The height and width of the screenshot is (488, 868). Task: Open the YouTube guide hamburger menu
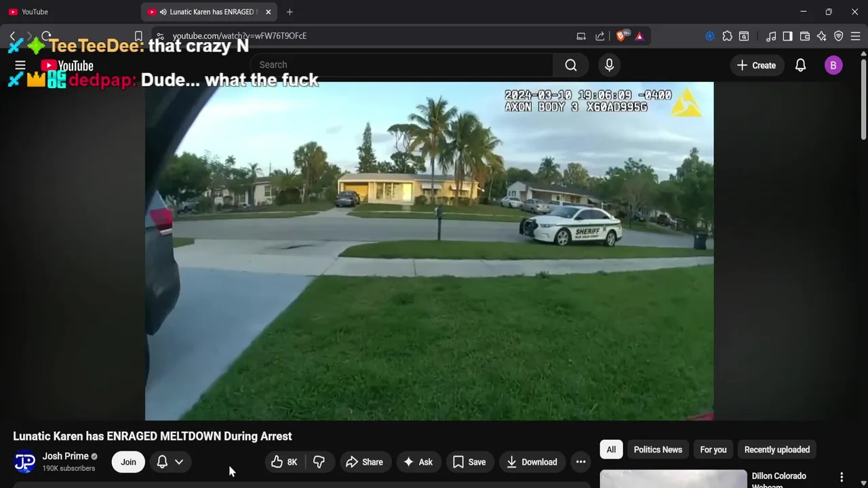pyautogui.click(x=20, y=65)
